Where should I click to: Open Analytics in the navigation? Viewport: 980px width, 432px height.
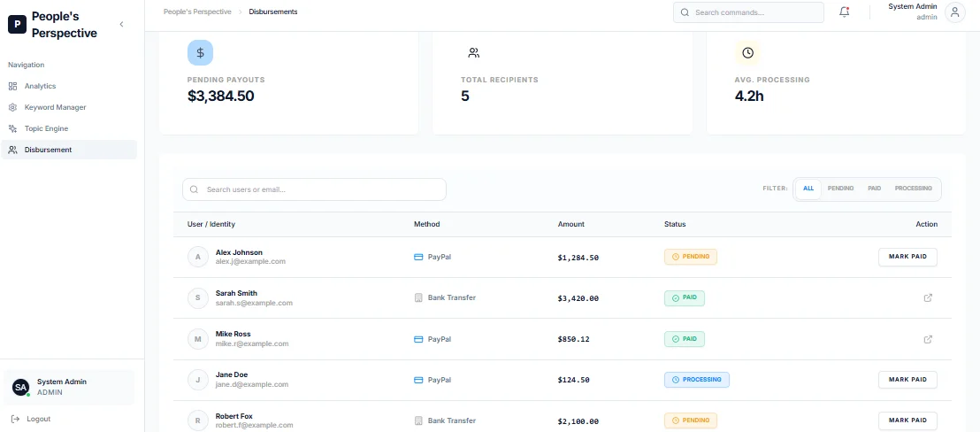[x=69, y=86]
